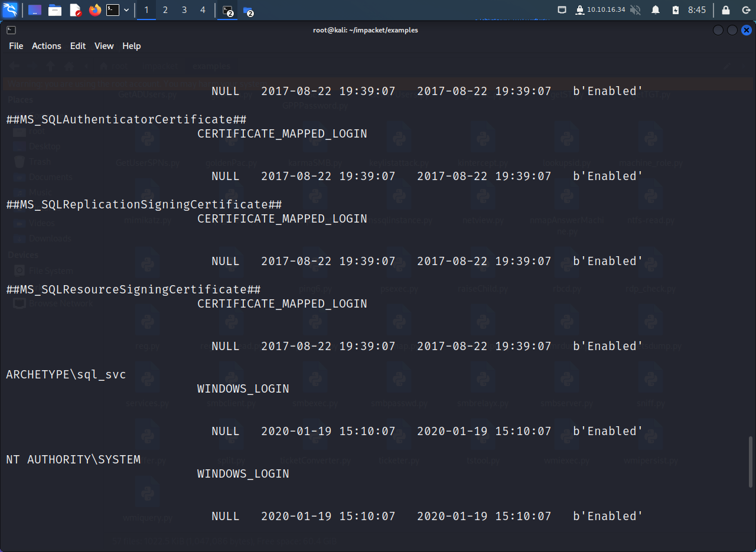
Task: Open the Help menu
Action: [x=132, y=46]
